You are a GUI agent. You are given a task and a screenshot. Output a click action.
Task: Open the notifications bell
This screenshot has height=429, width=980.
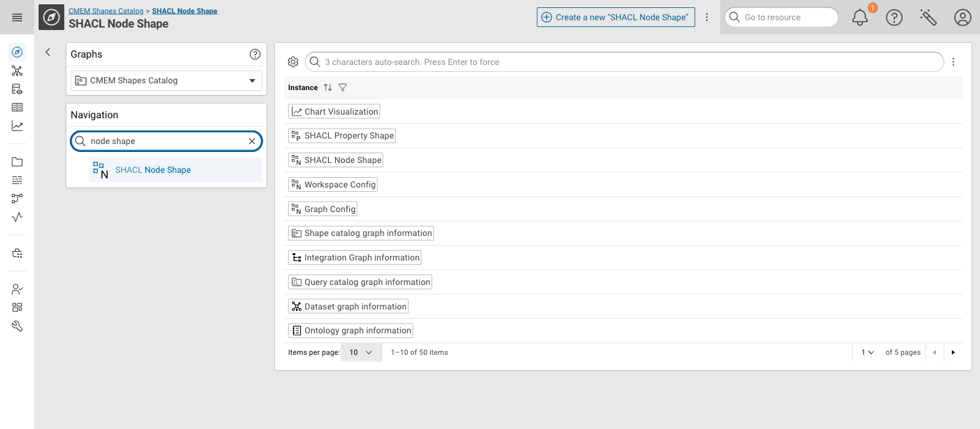tap(860, 17)
